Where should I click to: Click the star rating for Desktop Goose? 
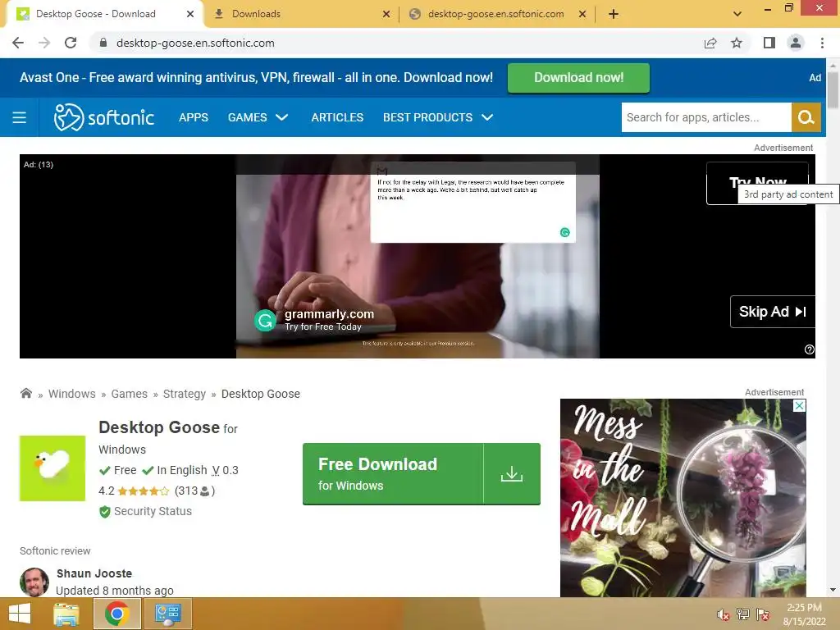(x=143, y=491)
